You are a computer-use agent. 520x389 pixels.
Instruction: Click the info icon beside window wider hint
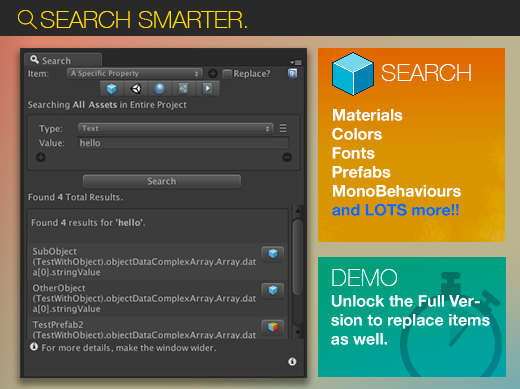pyautogui.click(x=34, y=347)
